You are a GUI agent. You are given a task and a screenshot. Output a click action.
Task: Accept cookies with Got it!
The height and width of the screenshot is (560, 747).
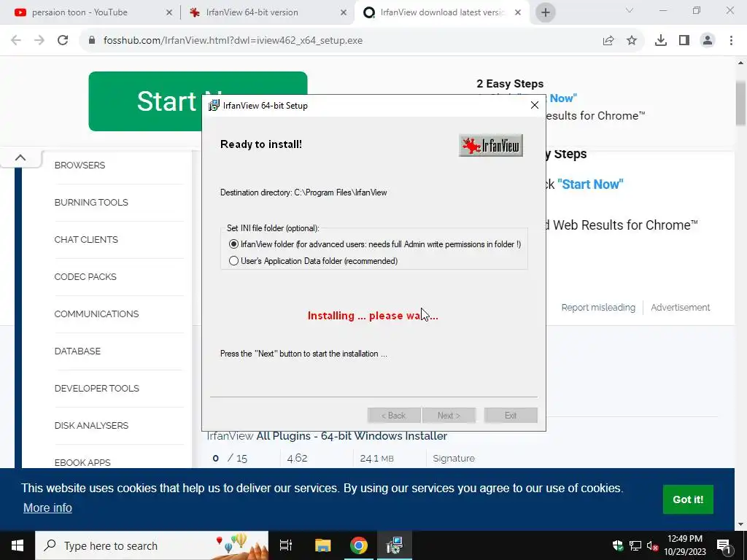[688, 499]
